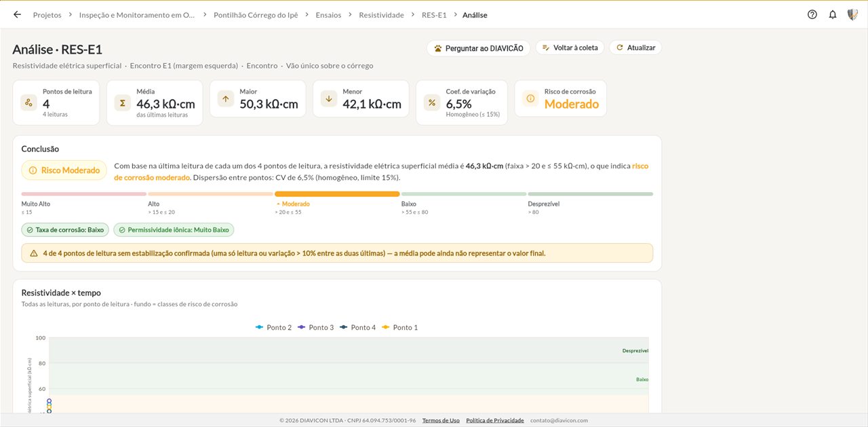
Task: Refresh with the Atualizar button
Action: tap(635, 48)
